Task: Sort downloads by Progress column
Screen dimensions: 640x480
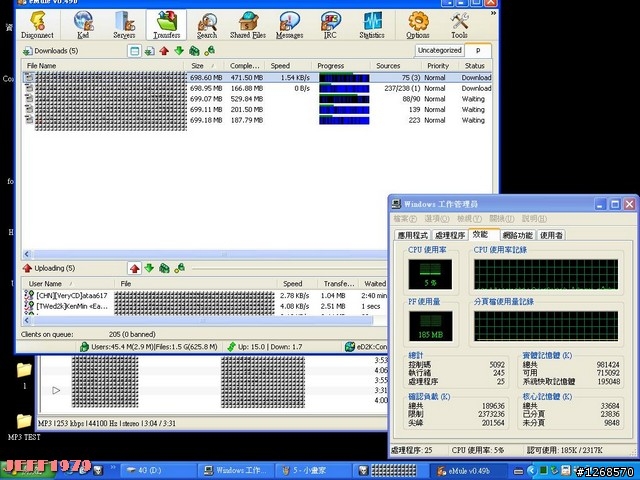Action: click(x=341, y=66)
